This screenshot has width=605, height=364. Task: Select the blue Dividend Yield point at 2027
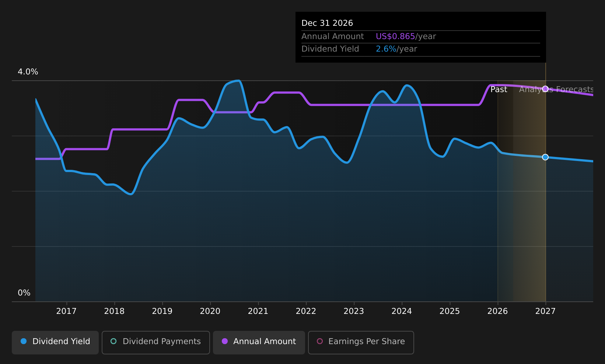(x=545, y=157)
